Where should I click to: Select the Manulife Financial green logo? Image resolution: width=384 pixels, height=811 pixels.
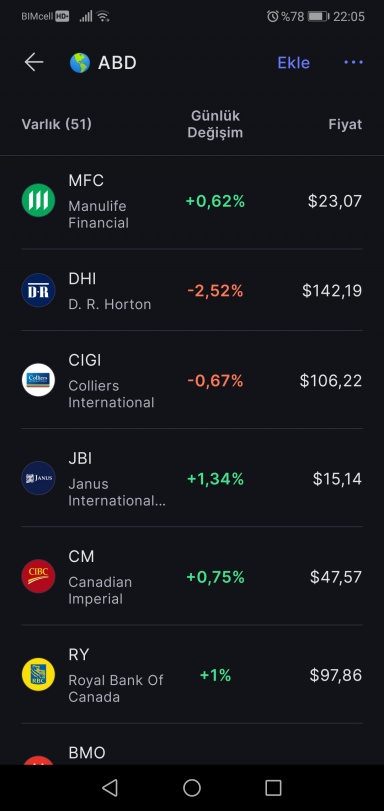[x=38, y=200]
